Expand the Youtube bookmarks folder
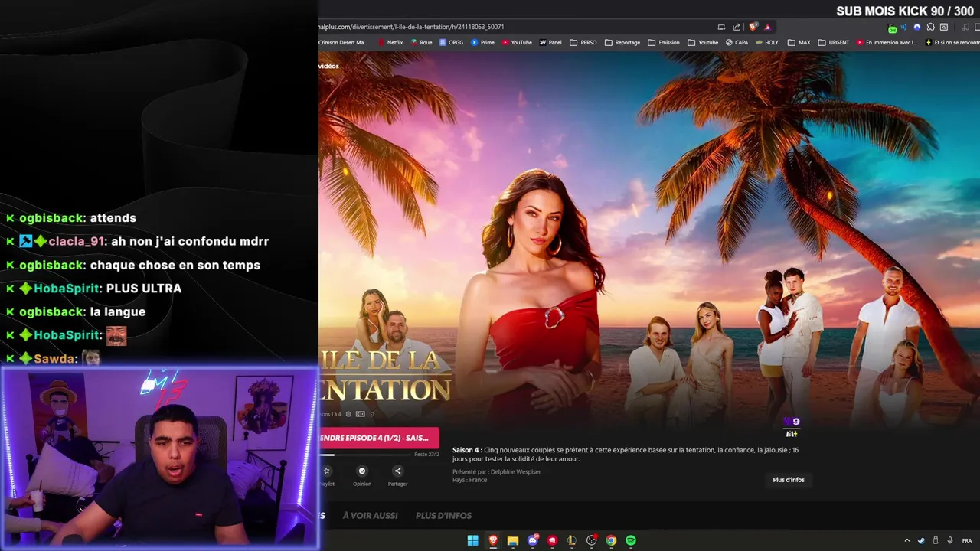This screenshot has width=980, height=551. point(703,43)
